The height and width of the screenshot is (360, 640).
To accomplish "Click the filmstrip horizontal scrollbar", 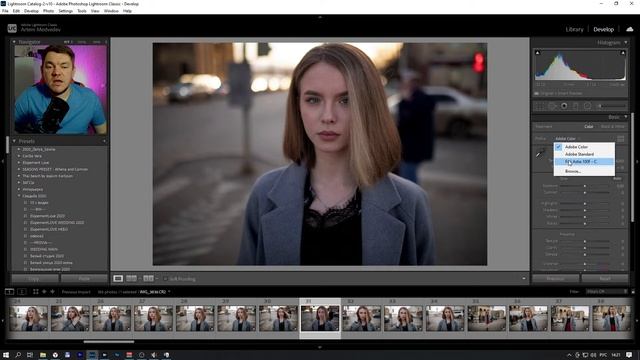I will click(x=109, y=342).
